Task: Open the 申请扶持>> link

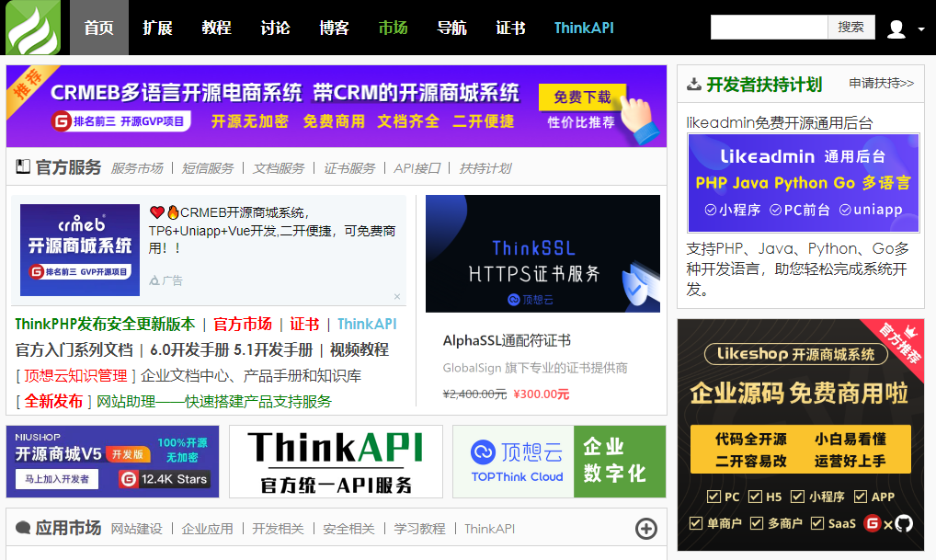Action: [881, 83]
